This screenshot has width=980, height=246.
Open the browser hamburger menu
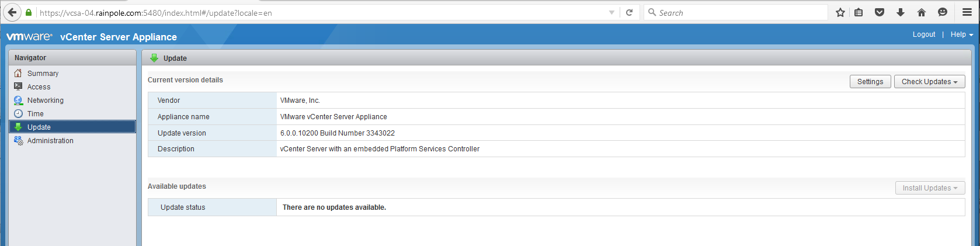click(967, 12)
